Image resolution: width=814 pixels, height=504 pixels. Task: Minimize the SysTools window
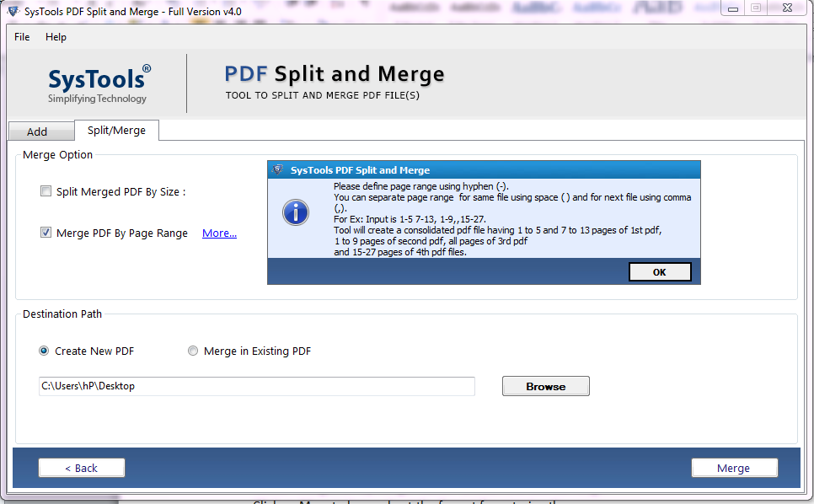tap(732, 8)
